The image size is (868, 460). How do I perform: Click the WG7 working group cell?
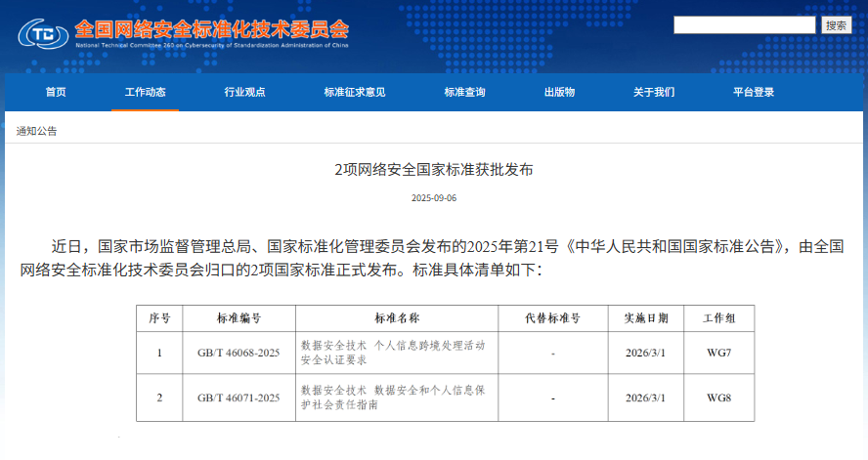click(719, 353)
